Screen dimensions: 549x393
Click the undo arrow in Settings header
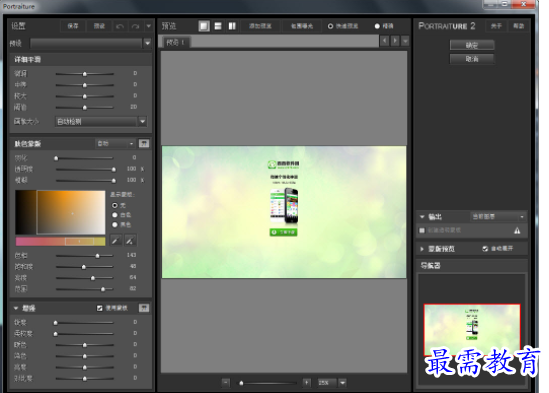[120, 26]
